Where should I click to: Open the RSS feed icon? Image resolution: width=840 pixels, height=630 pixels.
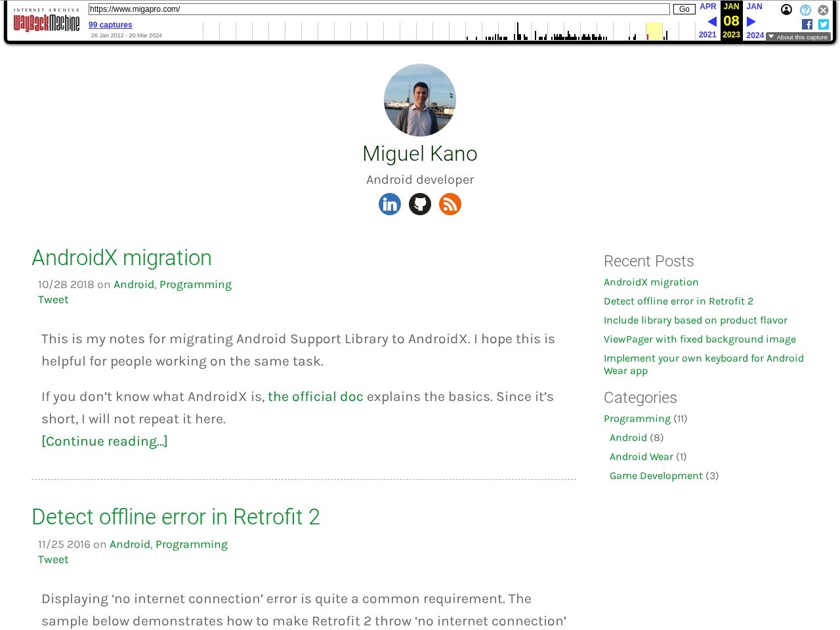pyautogui.click(x=450, y=204)
